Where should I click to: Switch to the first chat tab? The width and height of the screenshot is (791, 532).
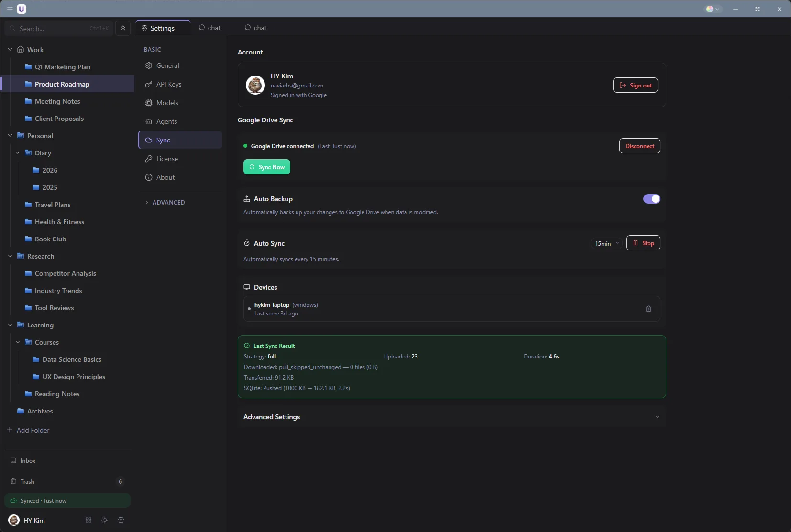pyautogui.click(x=210, y=28)
